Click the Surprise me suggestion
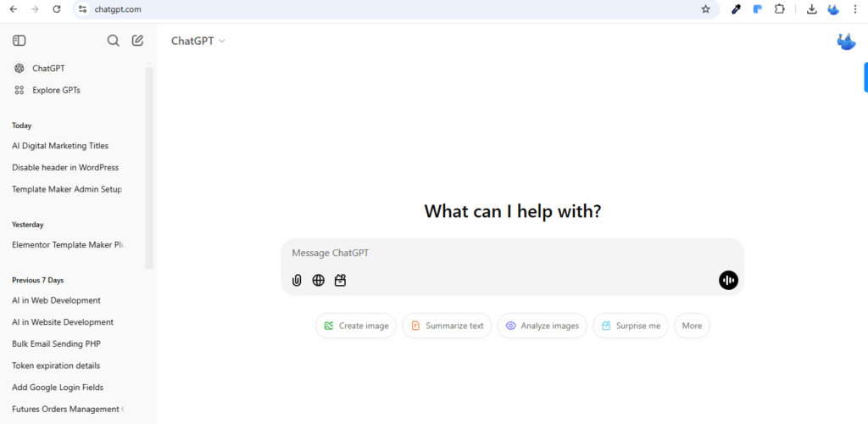The width and height of the screenshot is (868, 424). [x=631, y=326]
